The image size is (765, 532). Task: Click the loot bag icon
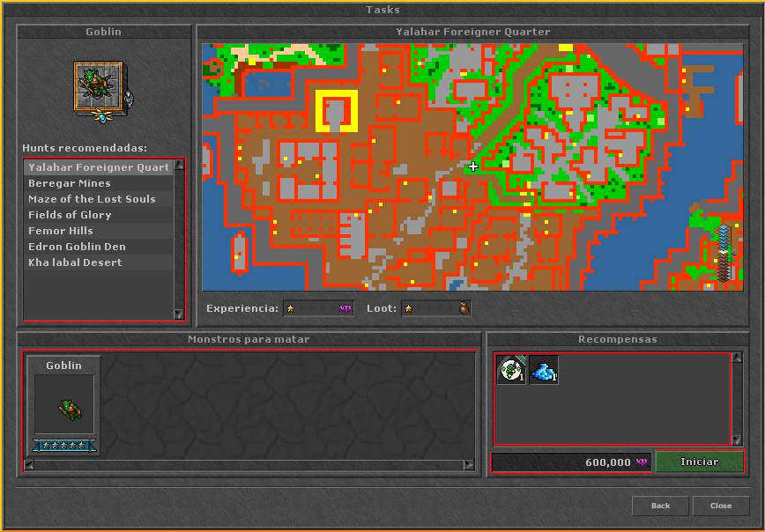pyautogui.click(x=464, y=308)
